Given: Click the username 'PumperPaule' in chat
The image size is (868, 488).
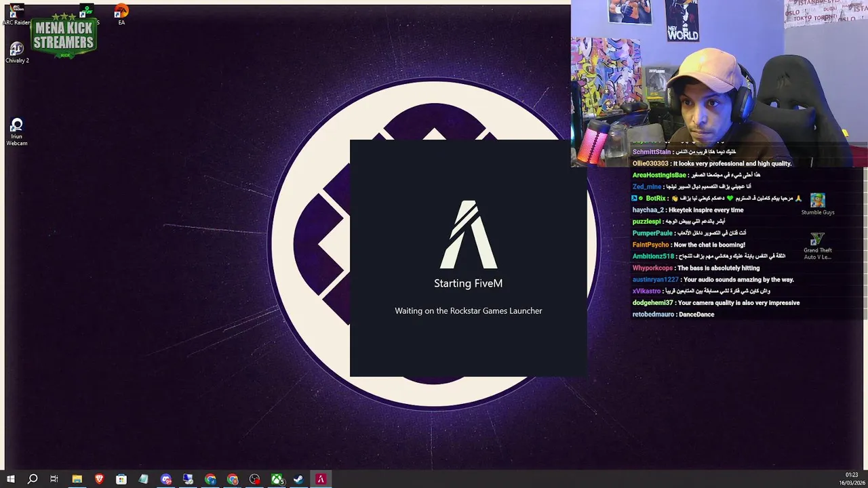Looking at the screenshot, I should coord(652,233).
